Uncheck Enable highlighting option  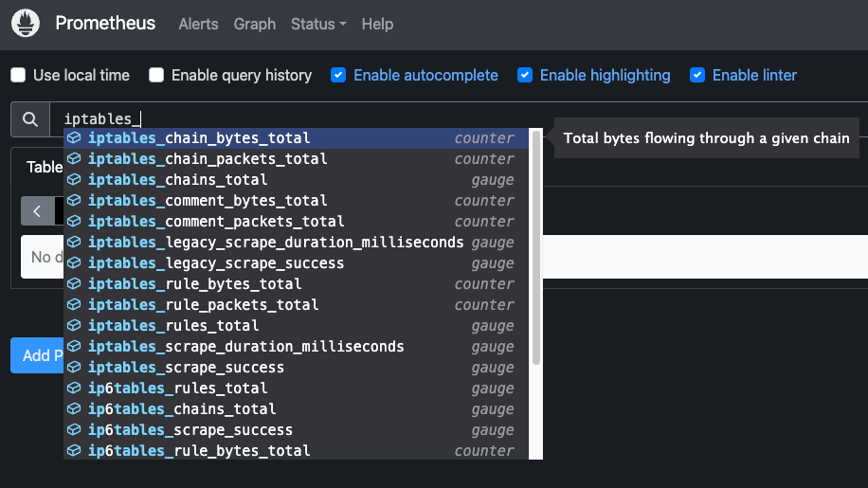click(525, 75)
